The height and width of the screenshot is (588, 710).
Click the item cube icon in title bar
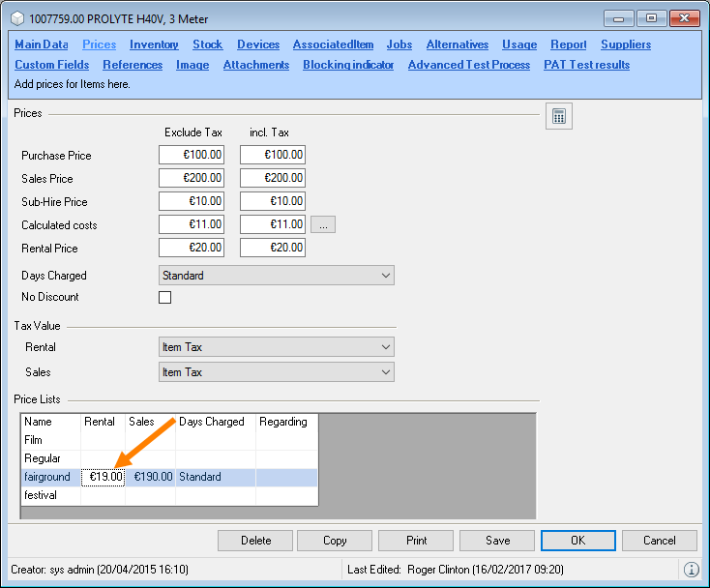pos(15,18)
